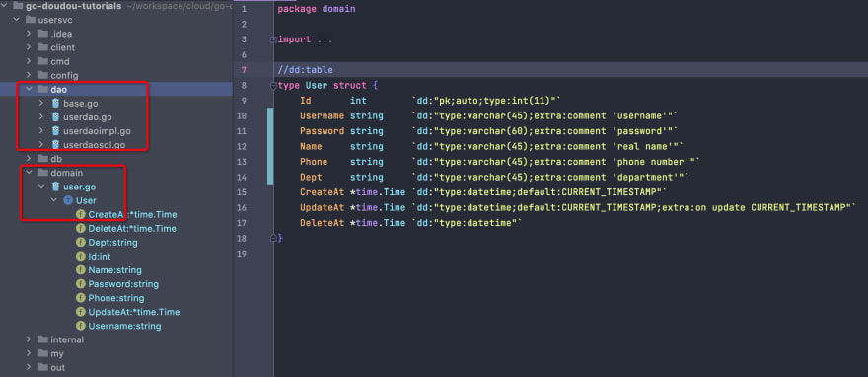
Task: Click the User struct type icon
Action: pyautogui.click(x=68, y=200)
